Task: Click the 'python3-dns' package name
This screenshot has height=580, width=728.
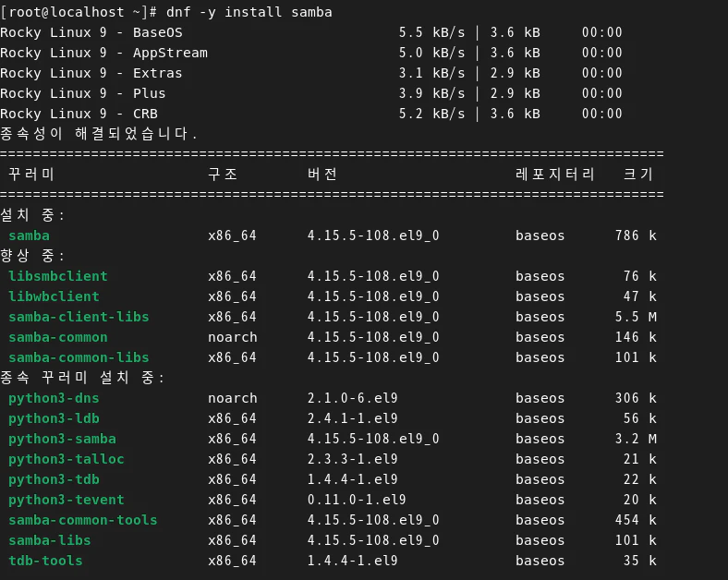Action: click(x=54, y=399)
